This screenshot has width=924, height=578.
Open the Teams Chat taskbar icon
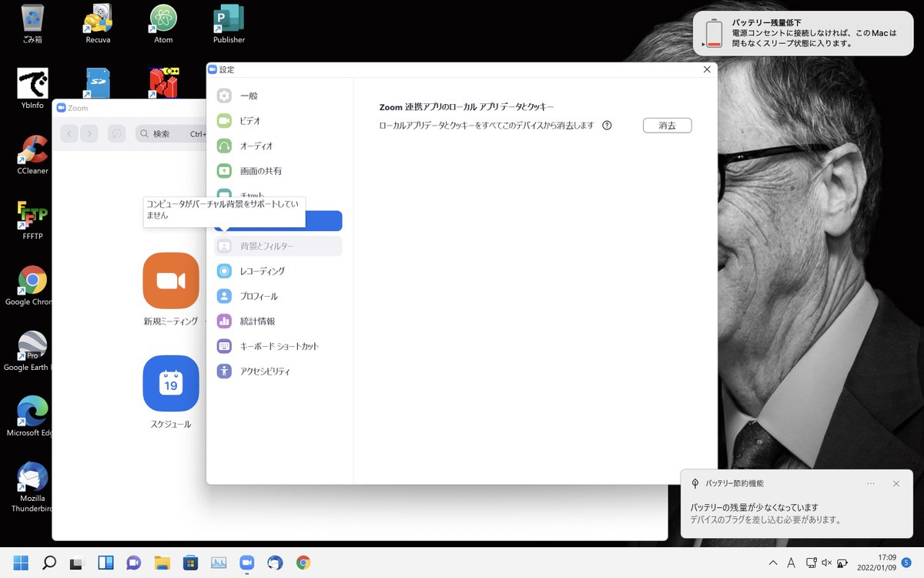coord(134,563)
